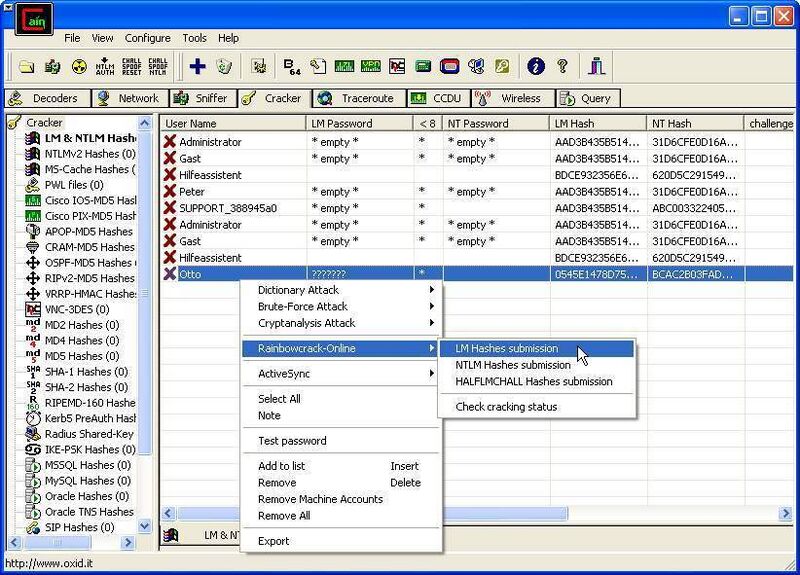Switch to the Decoders tab
This screenshot has height=575, width=800.
pos(47,98)
